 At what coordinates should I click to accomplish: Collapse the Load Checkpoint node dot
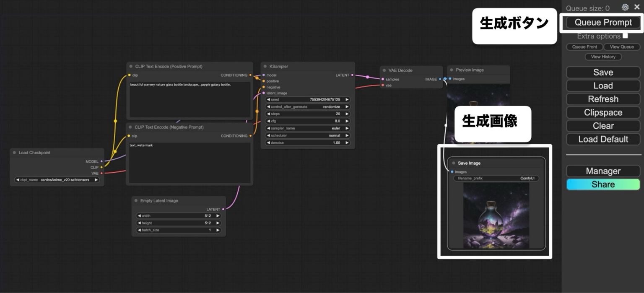click(14, 153)
